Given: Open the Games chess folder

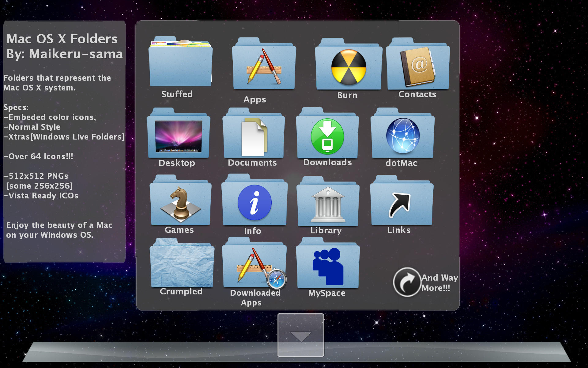Looking at the screenshot, I should [x=180, y=201].
